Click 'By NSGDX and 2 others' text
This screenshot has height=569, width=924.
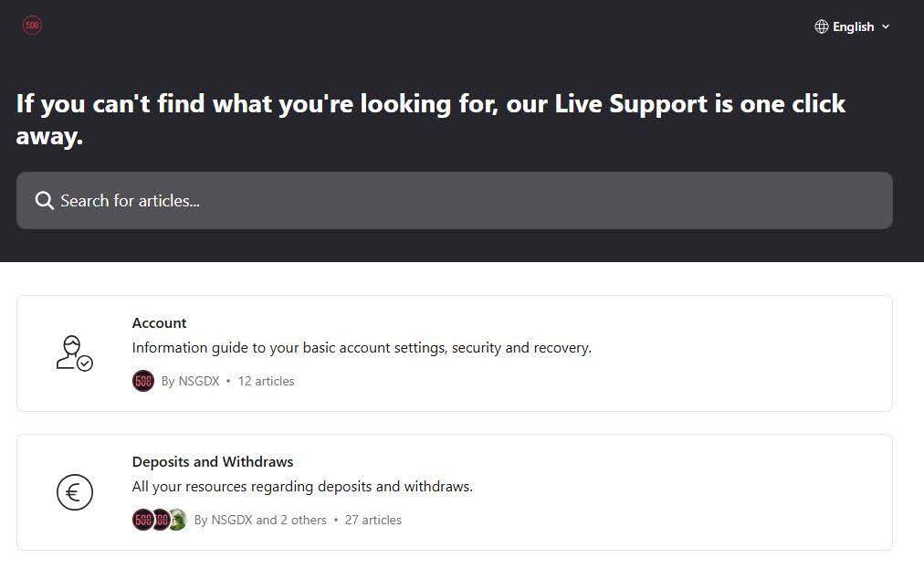click(x=260, y=520)
